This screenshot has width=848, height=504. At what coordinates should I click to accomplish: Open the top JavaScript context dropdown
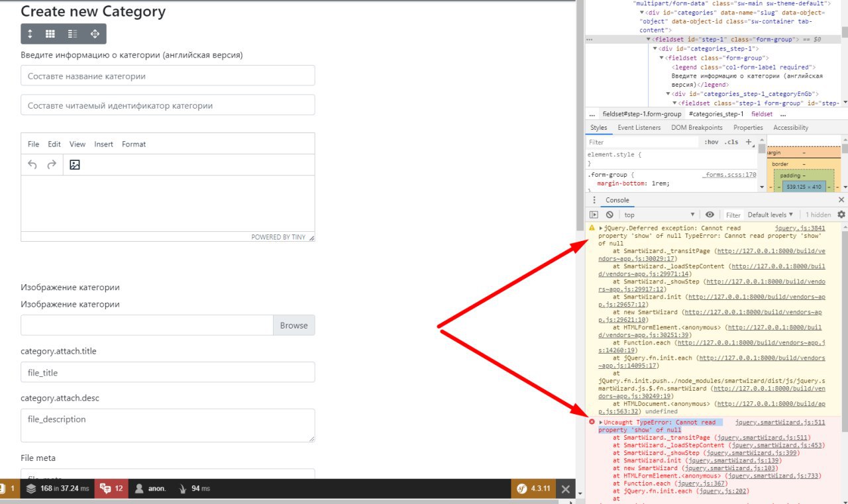[x=659, y=215]
